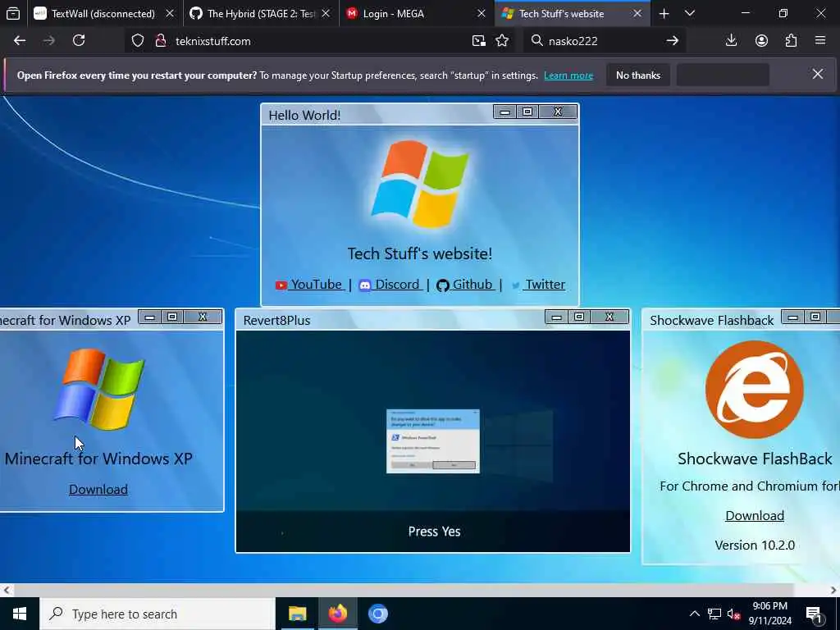Image resolution: width=840 pixels, height=630 pixels.
Task: Expand the list all tabs chevron
Action: click(x=690, y=13)
